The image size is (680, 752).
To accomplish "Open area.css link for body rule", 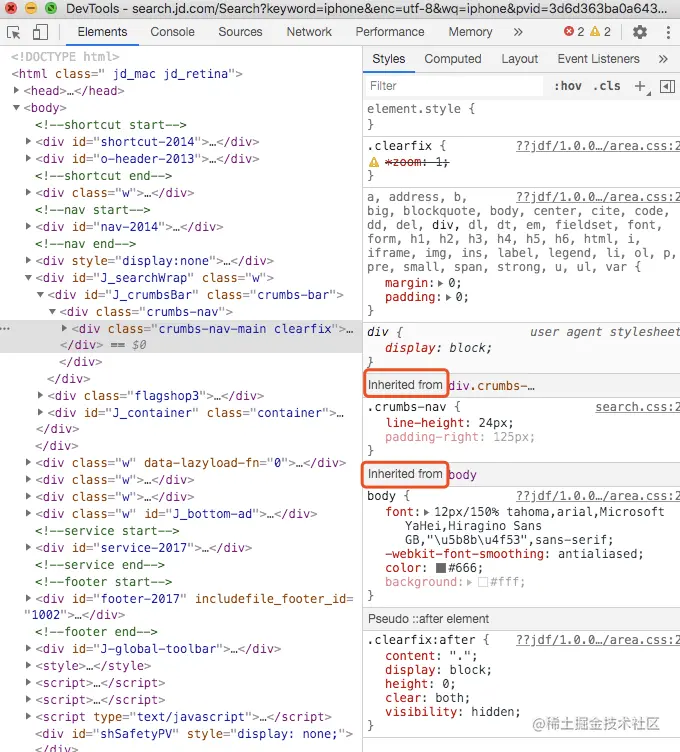I will [x=598, y=496].
